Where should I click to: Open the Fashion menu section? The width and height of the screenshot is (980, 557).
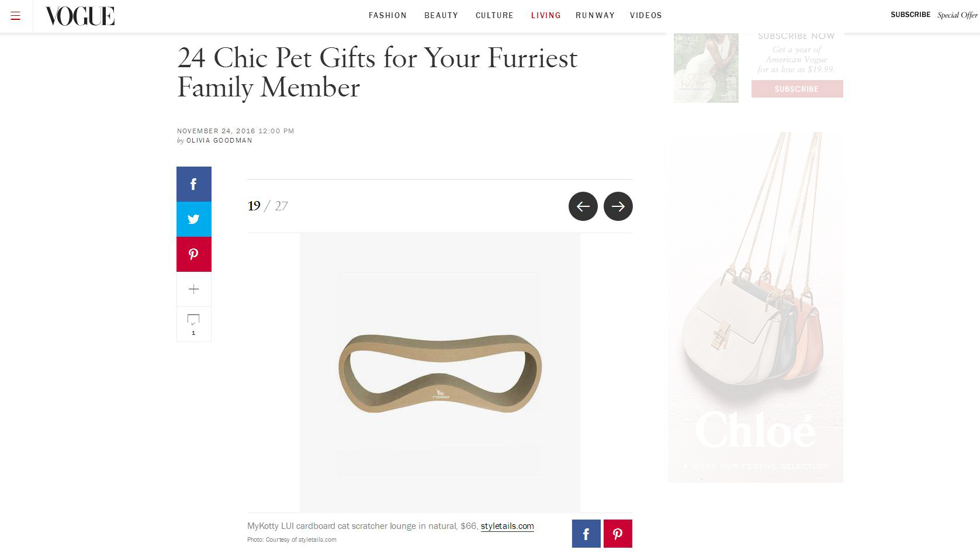pyautogui.click(x=387, y=16)
